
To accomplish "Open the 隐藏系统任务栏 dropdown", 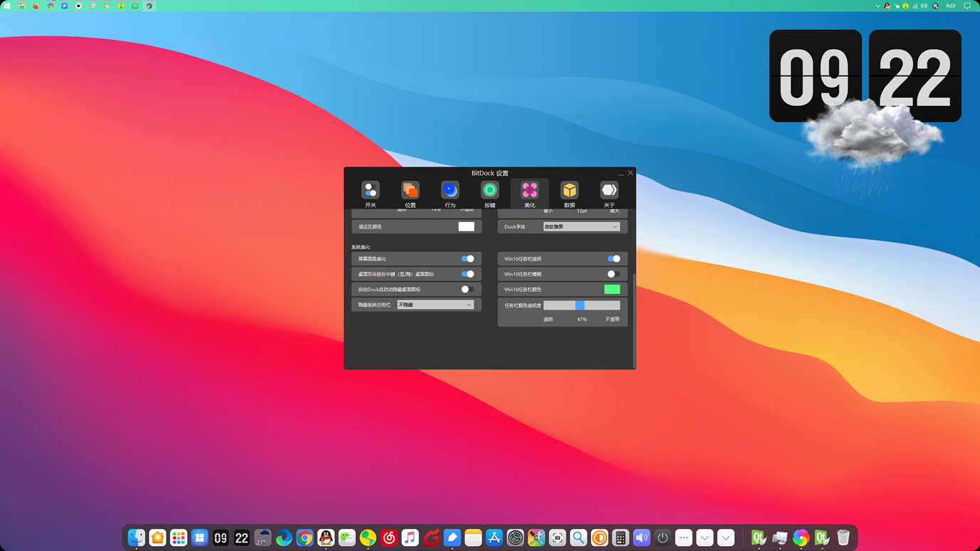I will (x=435, y=305).
